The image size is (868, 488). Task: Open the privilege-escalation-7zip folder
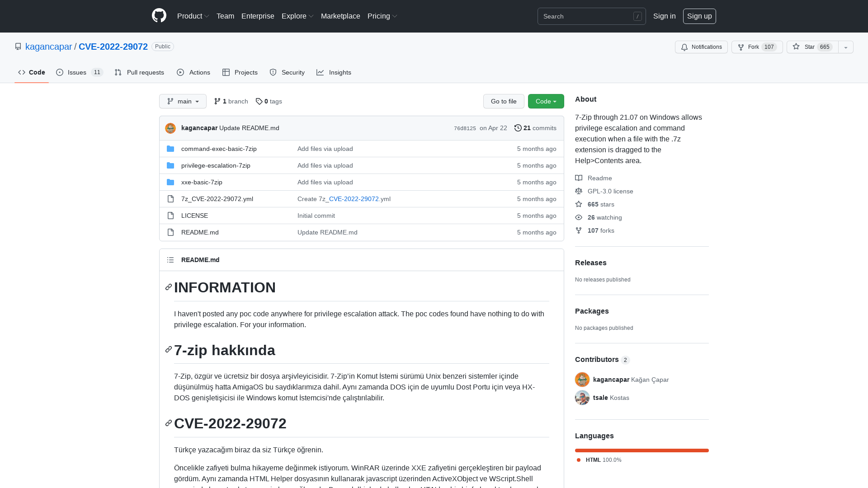(216, 165)
